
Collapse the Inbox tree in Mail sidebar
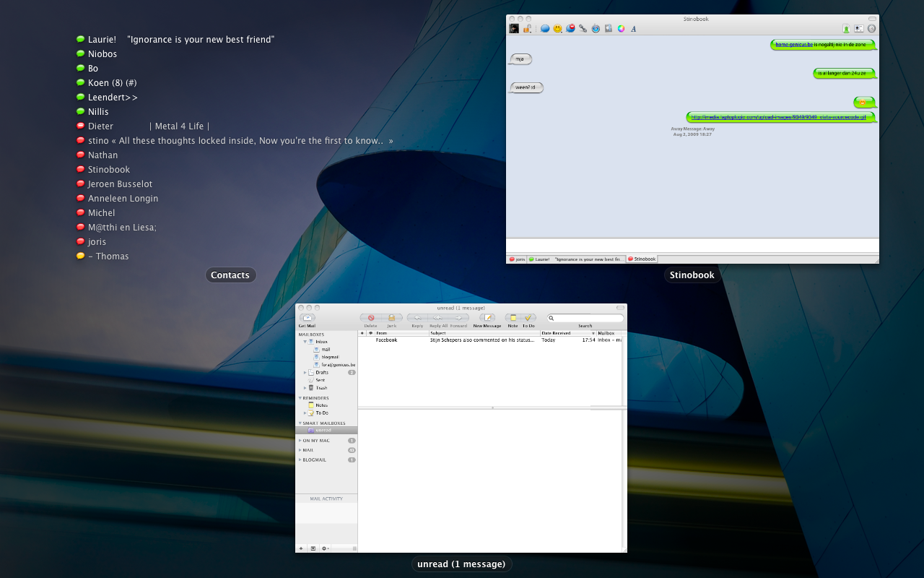coord(305,342)
